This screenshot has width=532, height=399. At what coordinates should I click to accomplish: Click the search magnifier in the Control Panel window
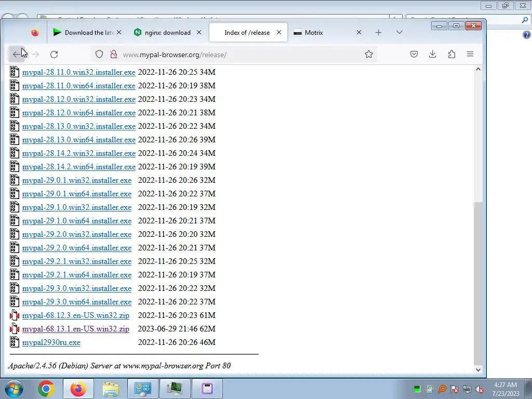pos(525,20)
